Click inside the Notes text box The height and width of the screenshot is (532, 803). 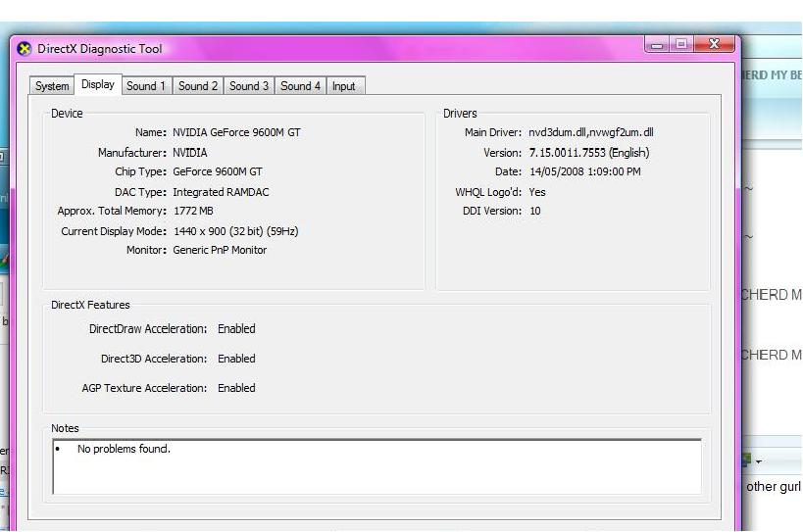point(376,470)
